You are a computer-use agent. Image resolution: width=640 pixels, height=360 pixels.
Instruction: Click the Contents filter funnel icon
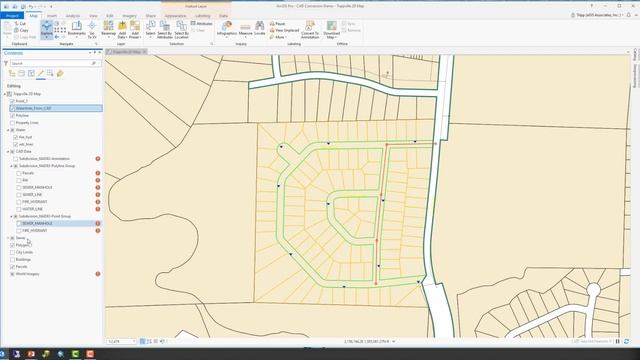point(6,63)
